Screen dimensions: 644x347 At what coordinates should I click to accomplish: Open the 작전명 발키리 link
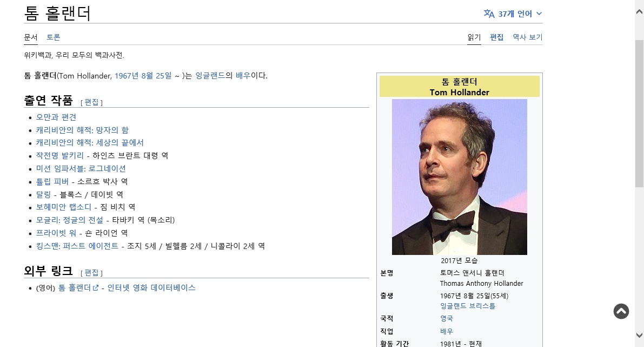(x=59, y=155)
